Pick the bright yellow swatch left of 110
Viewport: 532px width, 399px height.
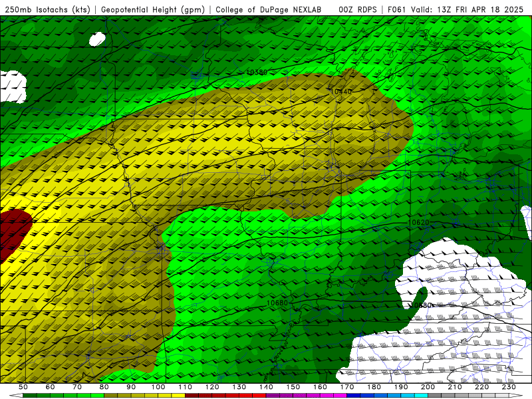pyautogui.click(x=178, y=396)
